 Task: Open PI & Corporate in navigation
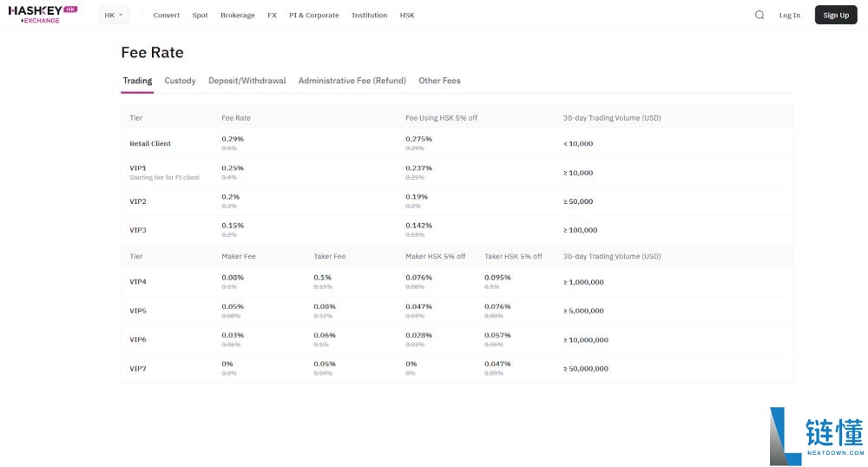tap(314, 15)
